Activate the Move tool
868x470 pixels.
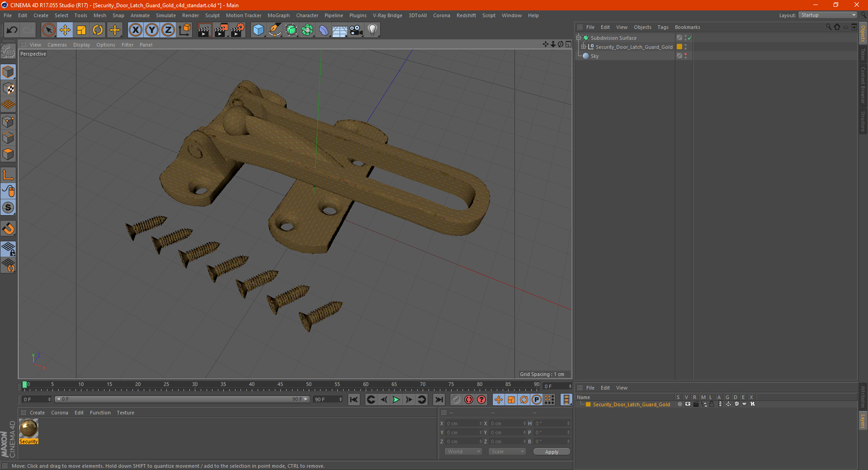[65, 30]
